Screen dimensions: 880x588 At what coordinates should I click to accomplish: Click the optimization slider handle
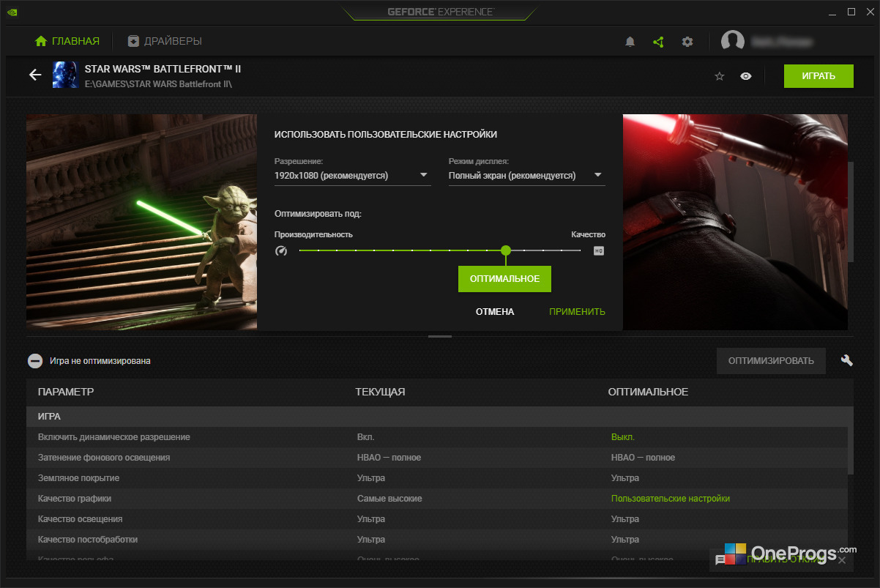pos(506,250)
